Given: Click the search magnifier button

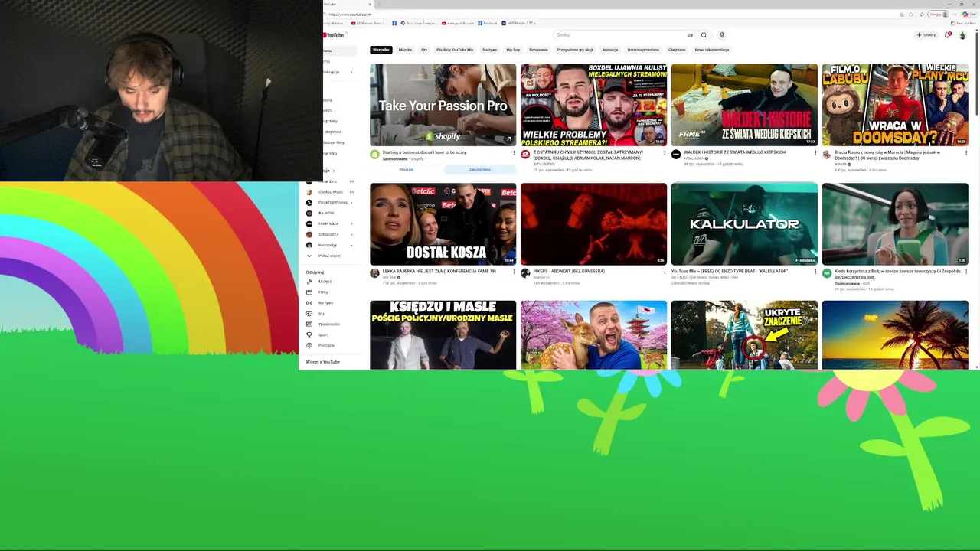Looking at the screenshot, I should (704, 35).
